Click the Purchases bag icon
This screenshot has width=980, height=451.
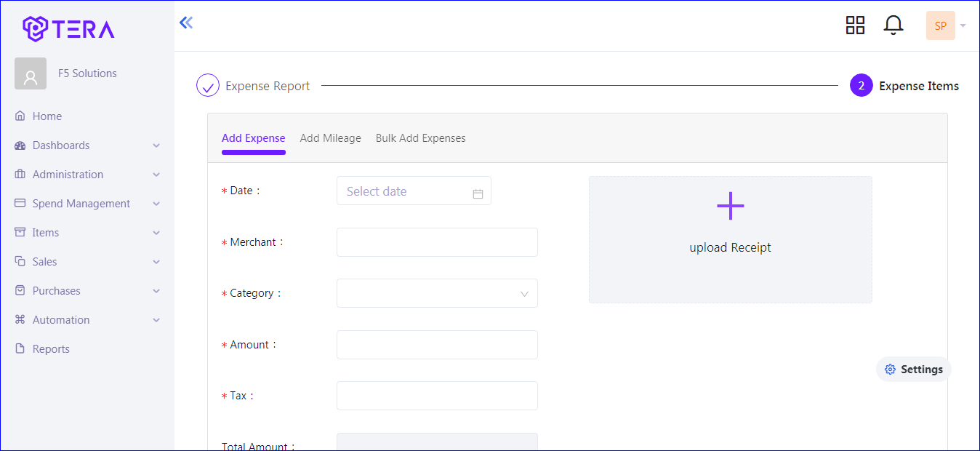[20, 291]
